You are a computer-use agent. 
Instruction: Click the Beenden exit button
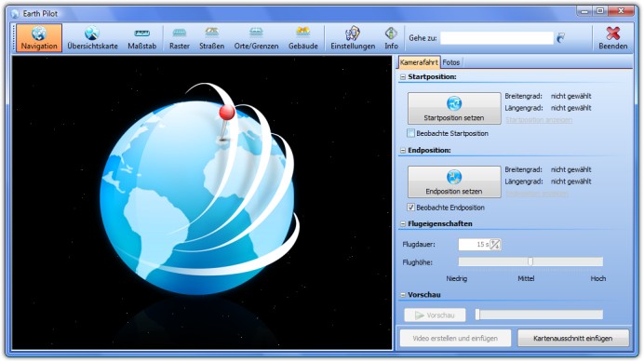coord(612,38)
